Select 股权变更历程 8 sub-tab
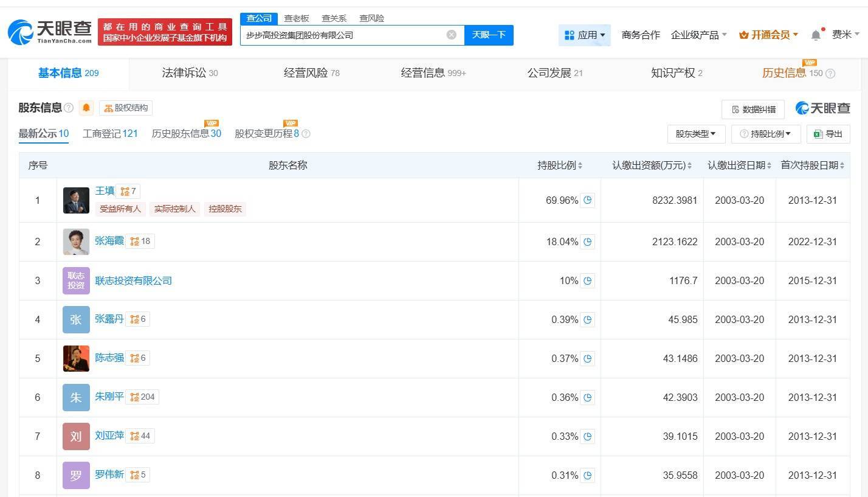This screenshot has width=868, height=497. click(x=267, y=134)
